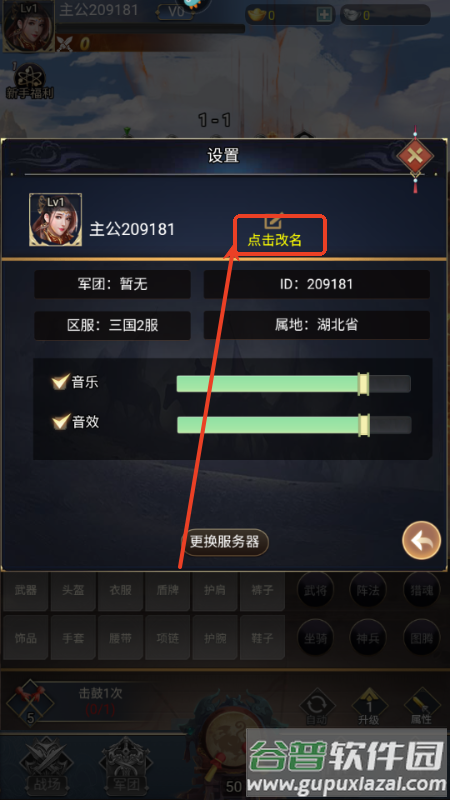This screenshot has height=800, width=450.
Task: Uncheck the 音效 sound effects checkbox
Action: 61,422
